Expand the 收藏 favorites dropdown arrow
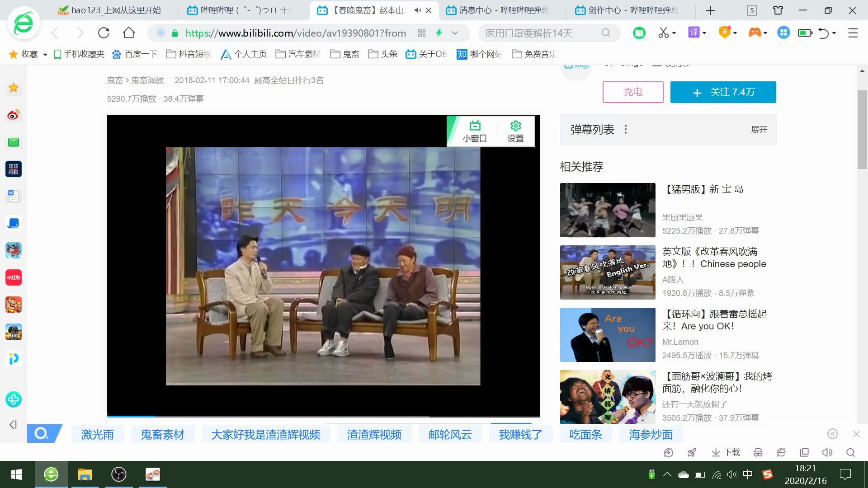868x488 pixels. point(45,55)
